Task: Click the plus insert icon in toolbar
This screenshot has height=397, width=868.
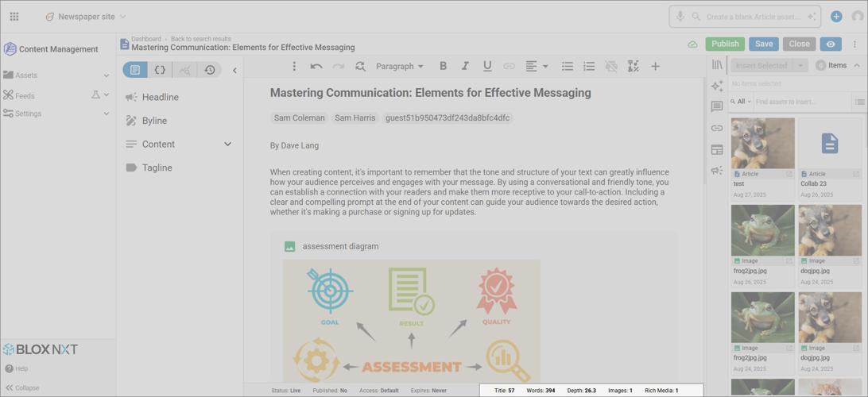Action: pos(655,67)
